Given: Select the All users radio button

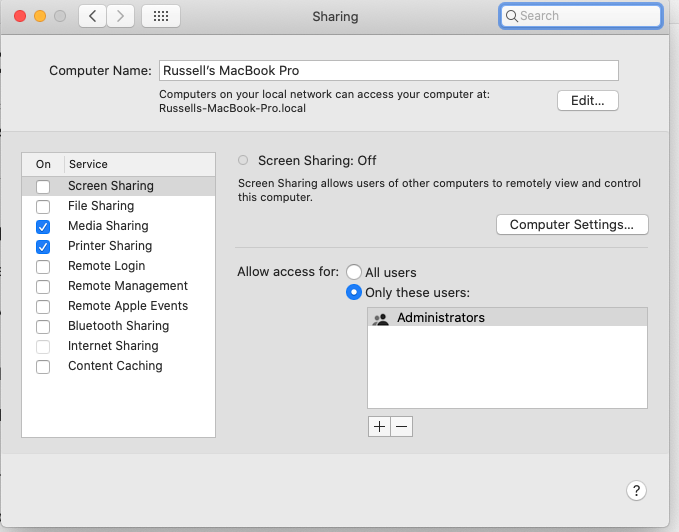Looking at the screenshot, I should click(354, 272).
